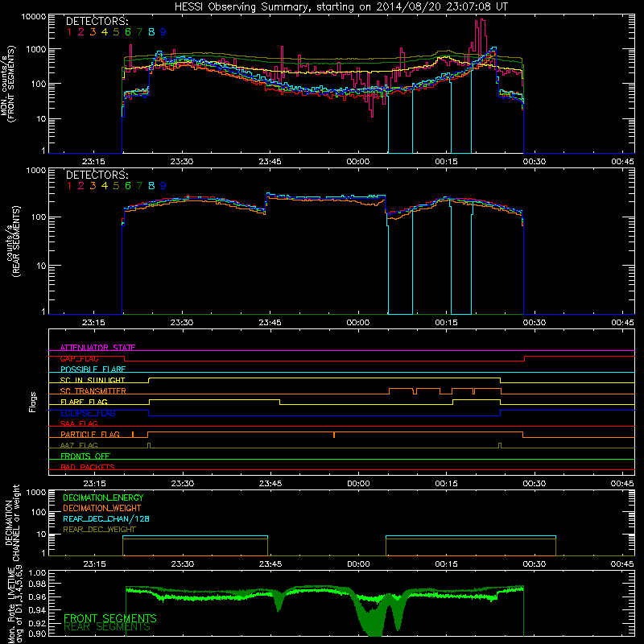Click FRONT SEGMENTS legend in livetime plot
This screenshot has width=644, height=644.
click(x=110, y=618)
